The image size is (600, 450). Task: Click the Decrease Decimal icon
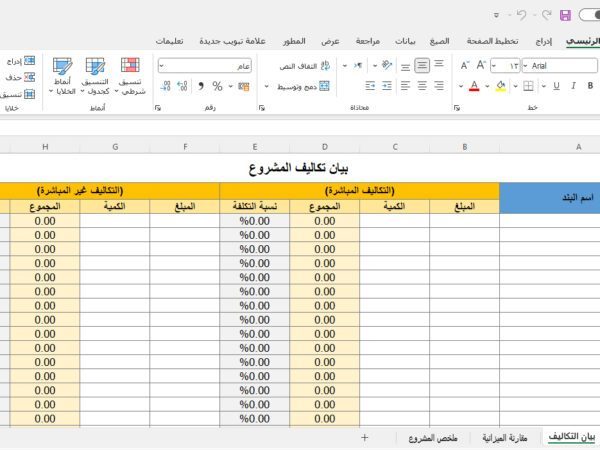pyautogui.click(x=165, y=86)
